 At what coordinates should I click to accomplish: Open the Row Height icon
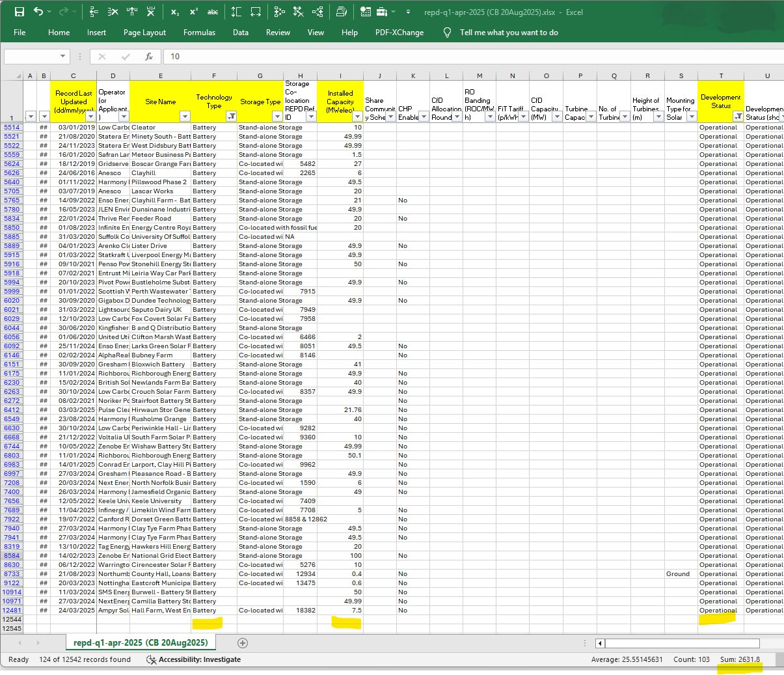coord(236,12)
